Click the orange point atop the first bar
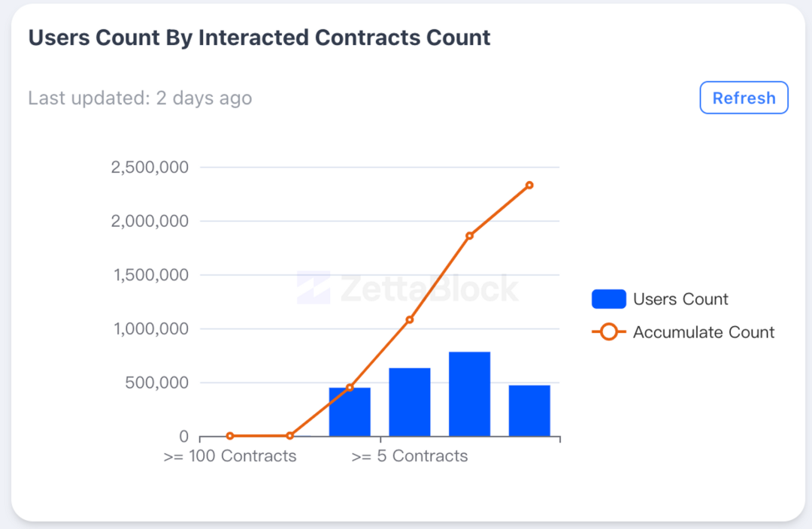The width and height of the screenshot is (812, 529). (x=350, y=387)
